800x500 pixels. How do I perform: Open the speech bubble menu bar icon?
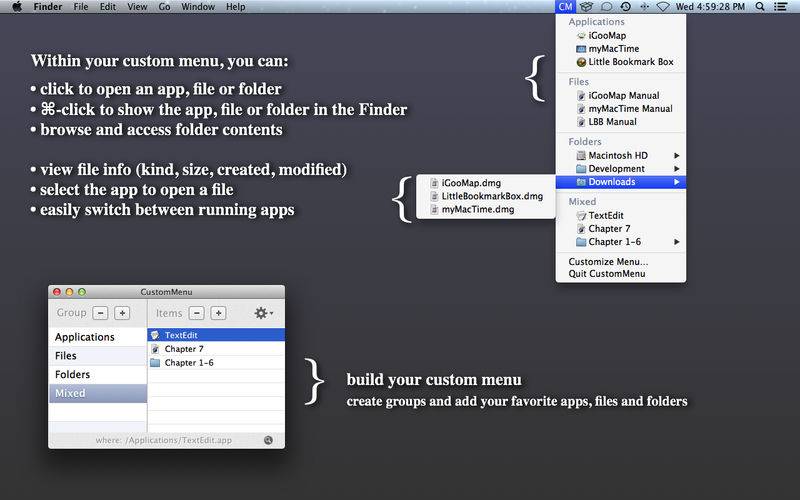click(606, 7)
